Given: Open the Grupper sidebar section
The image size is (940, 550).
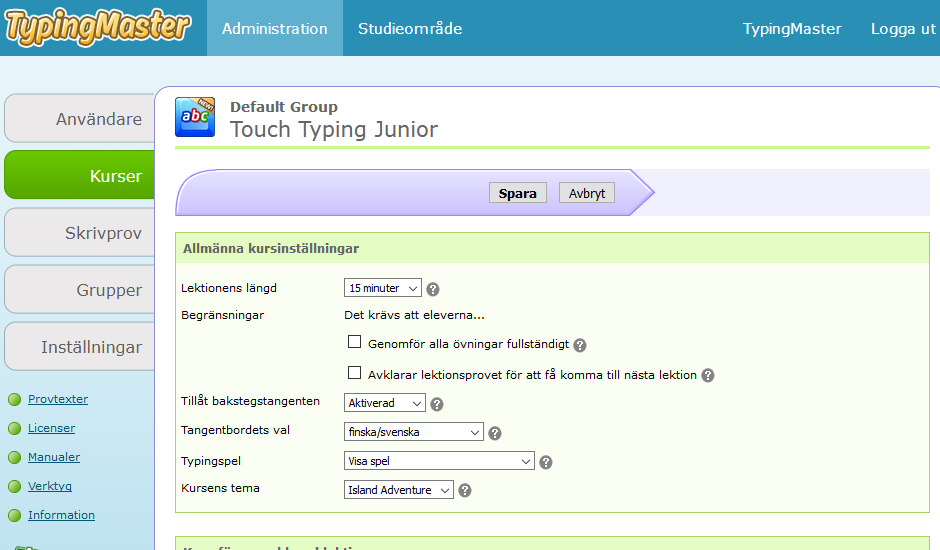Looking at the screenshot, I should 80,290.
